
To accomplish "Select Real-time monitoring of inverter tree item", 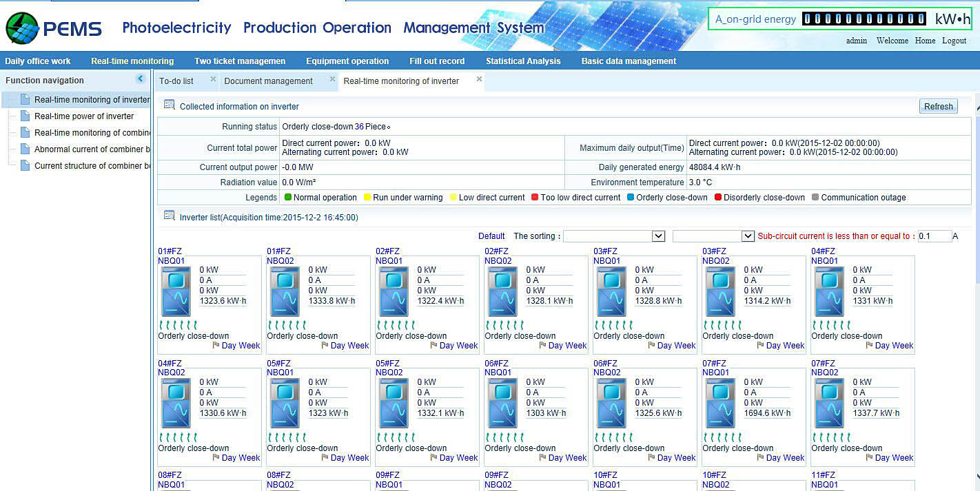I will tap(92, 100).
